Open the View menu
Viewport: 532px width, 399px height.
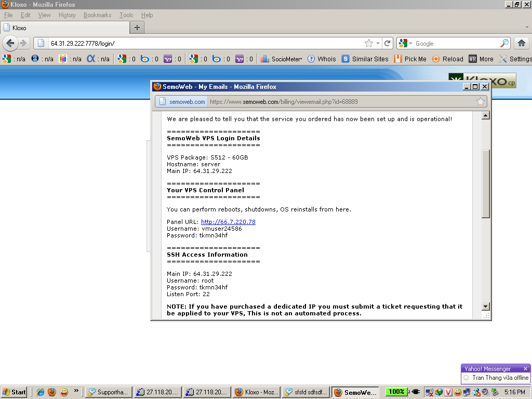[44, 15]
